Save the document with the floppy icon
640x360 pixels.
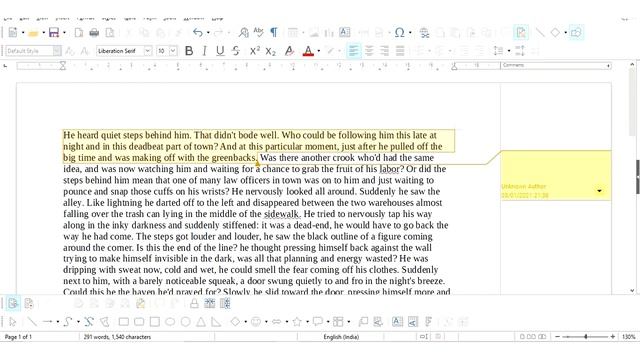click(54, 33)
